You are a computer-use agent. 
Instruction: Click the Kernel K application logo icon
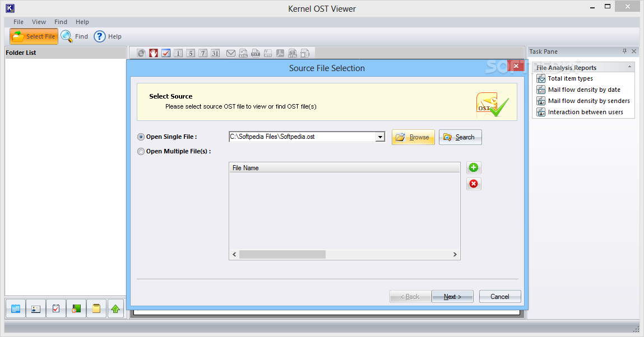point(10,8)
